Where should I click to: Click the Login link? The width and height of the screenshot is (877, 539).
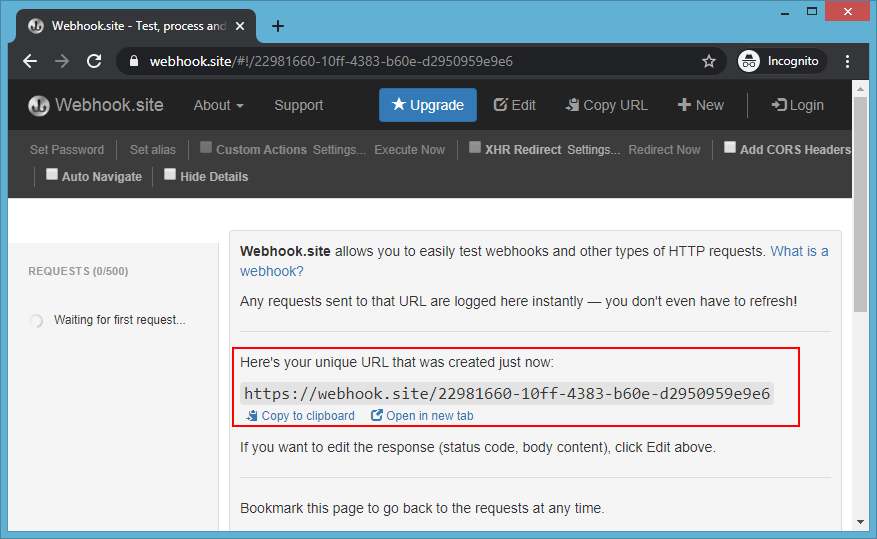pos(798,105)
